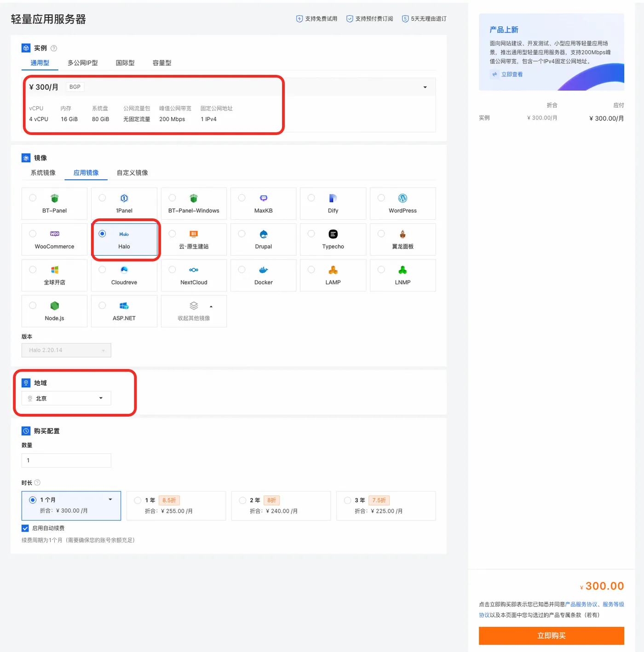644x652 pixels.
Task: Click the Typecho logo icon
Action: pos(333,234)
